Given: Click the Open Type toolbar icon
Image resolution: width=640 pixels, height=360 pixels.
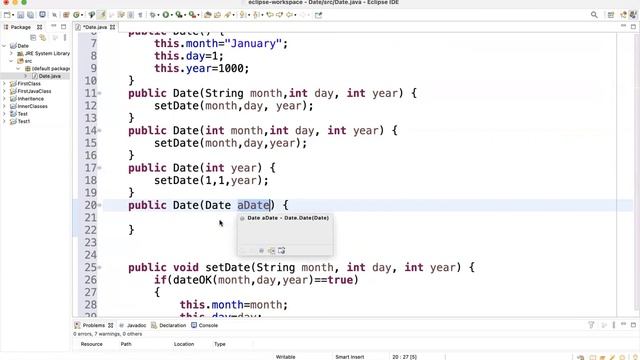Looking at the screenshot, I should [x=207, y=15].
